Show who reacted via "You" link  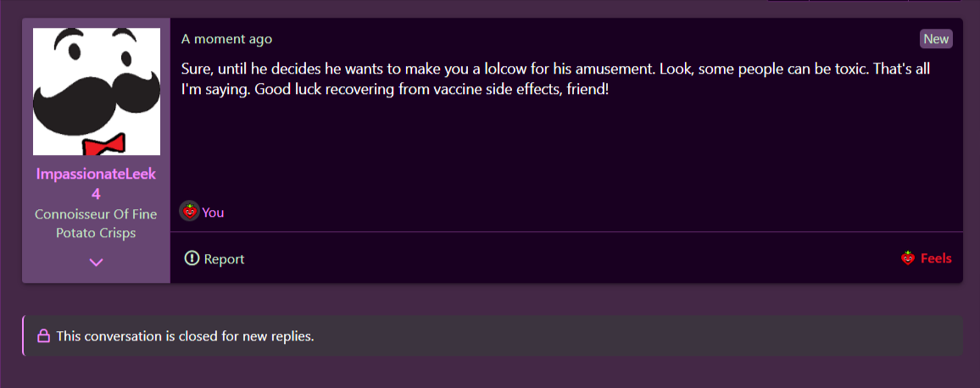pyautogui.click(x=213, y=213)
